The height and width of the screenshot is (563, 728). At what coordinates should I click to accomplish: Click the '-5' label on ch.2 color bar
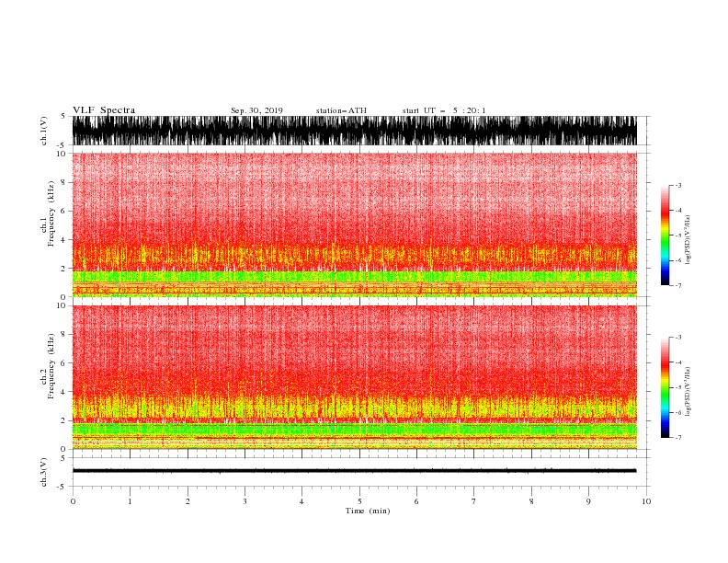[678, 387]
